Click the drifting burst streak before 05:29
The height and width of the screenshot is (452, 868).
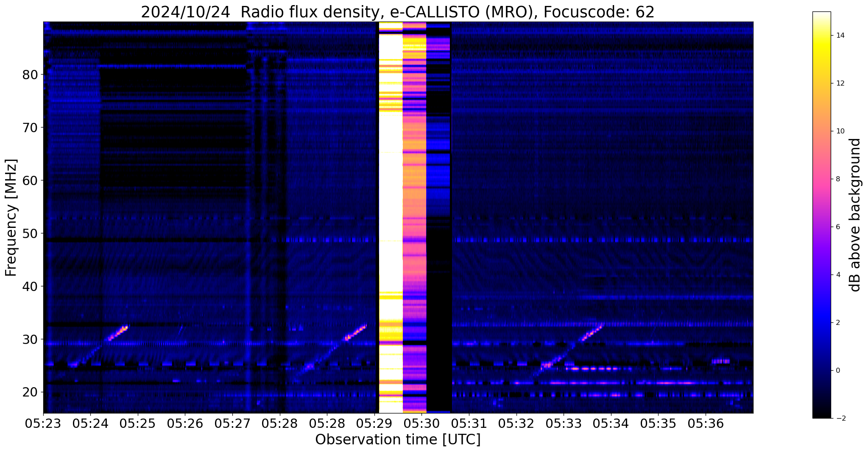pyautogui.click(x=355, y=333)
